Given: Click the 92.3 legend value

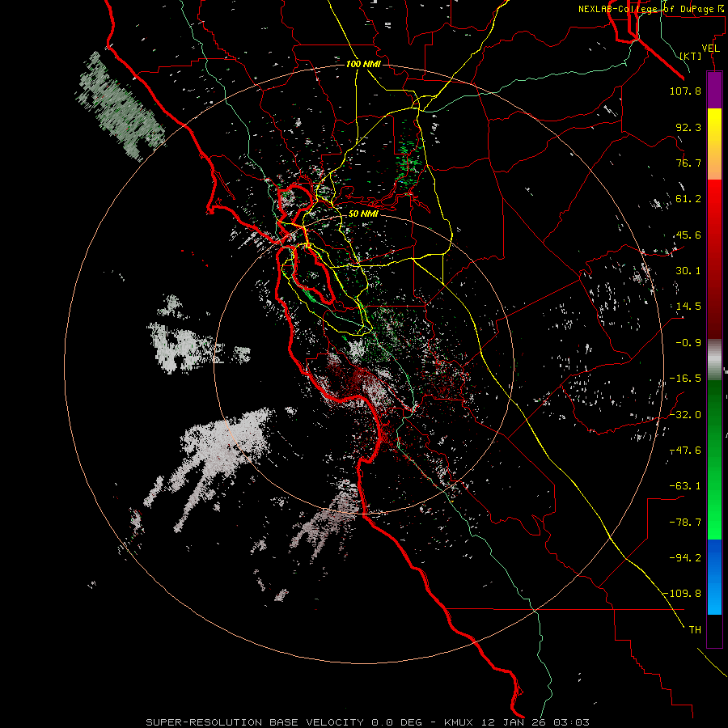Looking at the screenshot, I should coord(688,127).
